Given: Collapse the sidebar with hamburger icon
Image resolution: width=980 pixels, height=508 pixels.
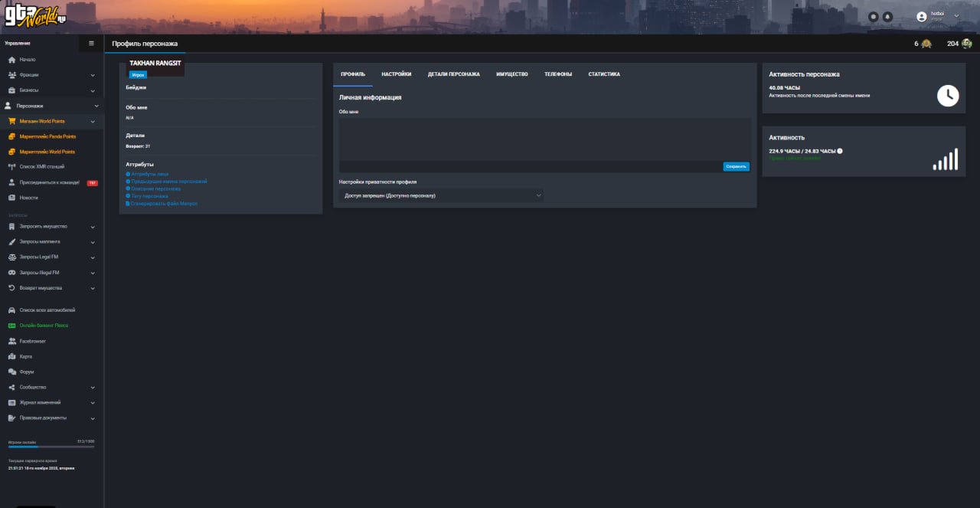Looking at the screenshot, I should point(92,44).
